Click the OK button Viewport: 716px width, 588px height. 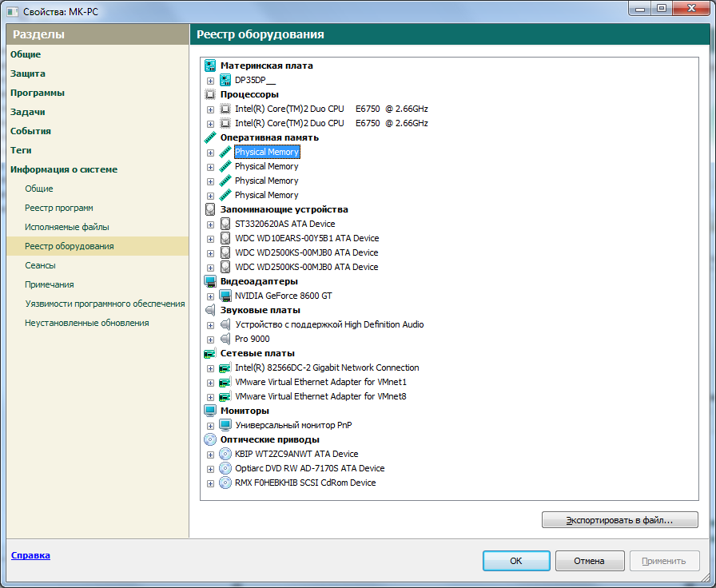(516, 561)
